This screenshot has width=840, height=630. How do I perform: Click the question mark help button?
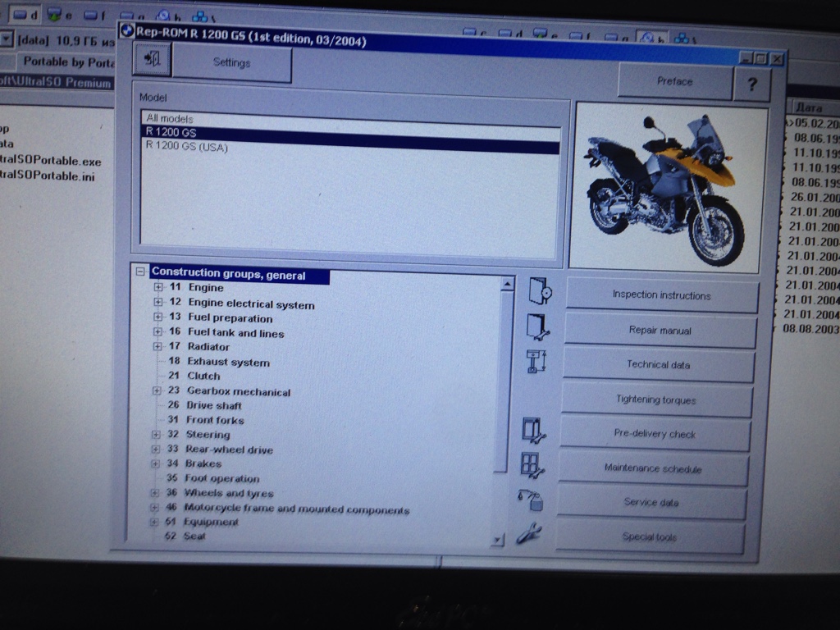click(x=752, y=84)
